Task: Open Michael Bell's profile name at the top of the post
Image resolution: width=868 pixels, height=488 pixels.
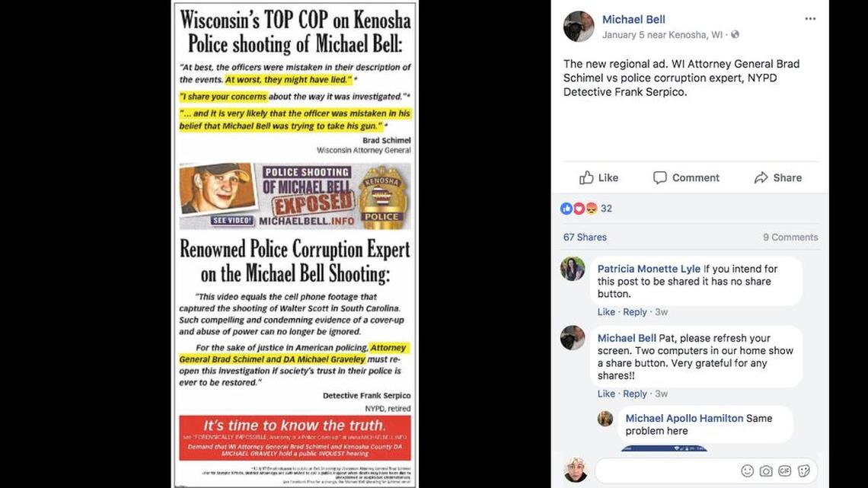Action: [x=633, y=19]
